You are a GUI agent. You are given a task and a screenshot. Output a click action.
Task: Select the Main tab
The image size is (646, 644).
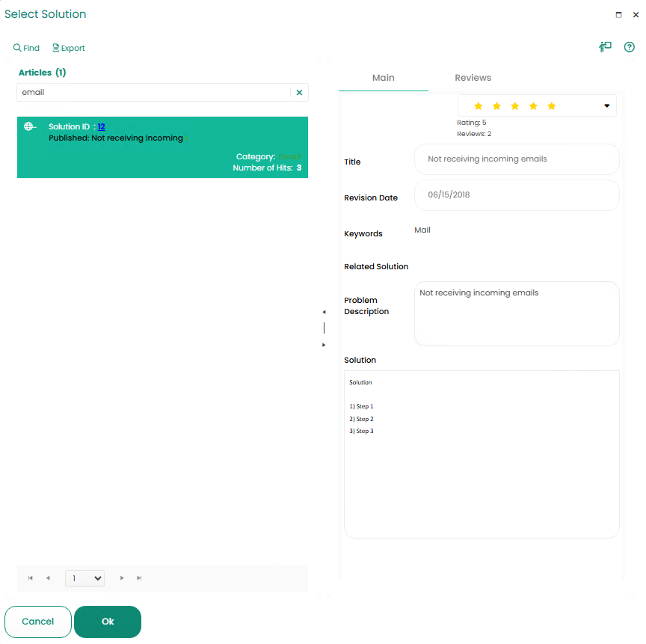[x=383, y=78]
